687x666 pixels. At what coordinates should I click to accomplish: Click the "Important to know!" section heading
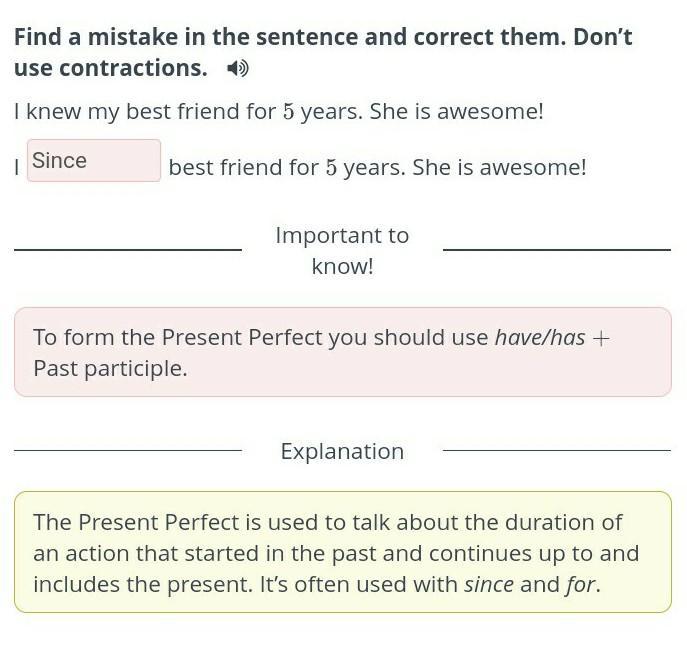coord(342,251)
